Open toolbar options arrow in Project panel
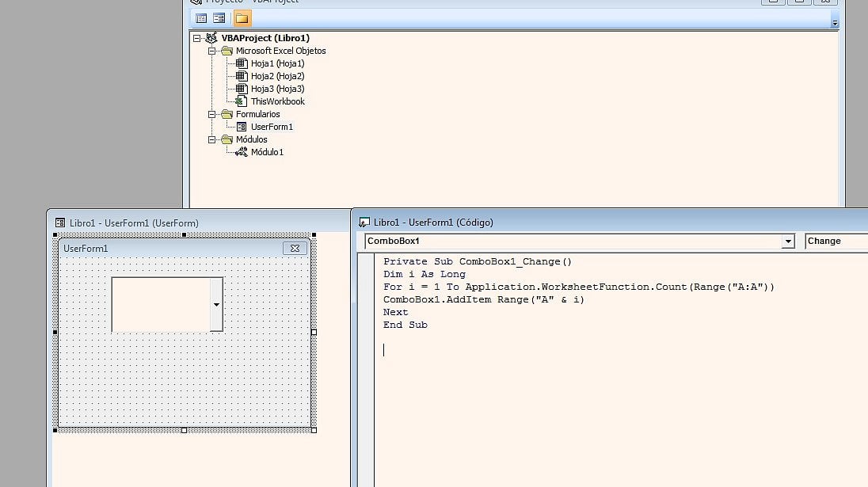Image resolution: width=868 pixels, height=487 pixels. point(834,23)
